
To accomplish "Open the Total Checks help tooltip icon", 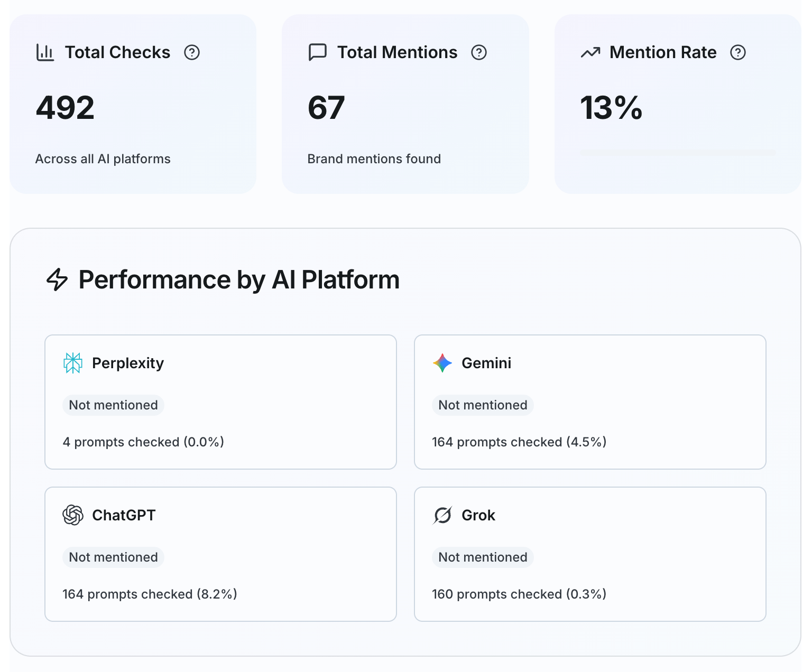I will (192, 52).
